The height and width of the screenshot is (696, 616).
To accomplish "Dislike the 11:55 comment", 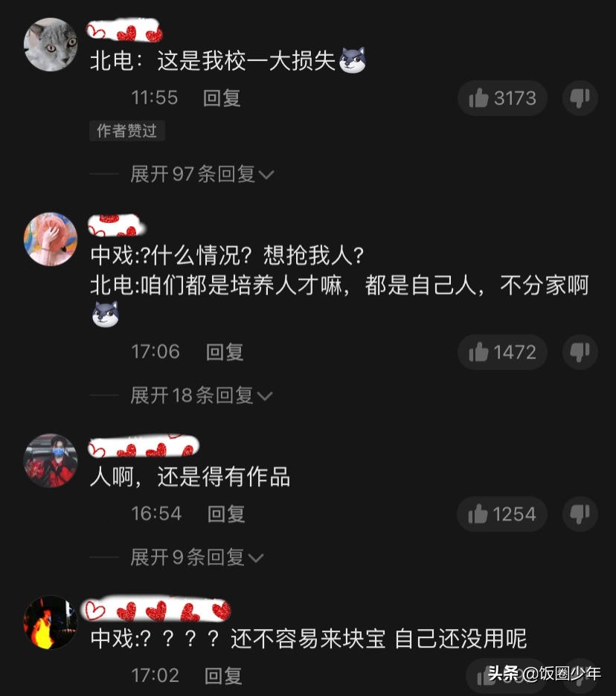I will point(580,98).
